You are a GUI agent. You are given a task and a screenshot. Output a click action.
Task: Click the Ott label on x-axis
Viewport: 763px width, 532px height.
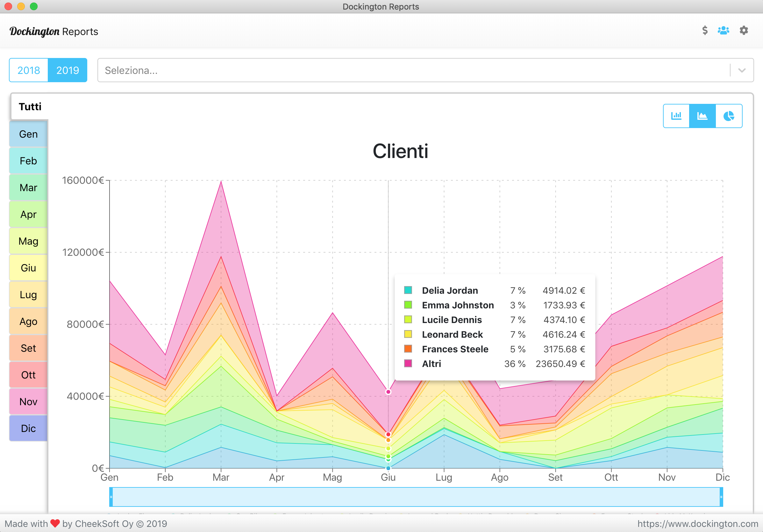point(611,478)
